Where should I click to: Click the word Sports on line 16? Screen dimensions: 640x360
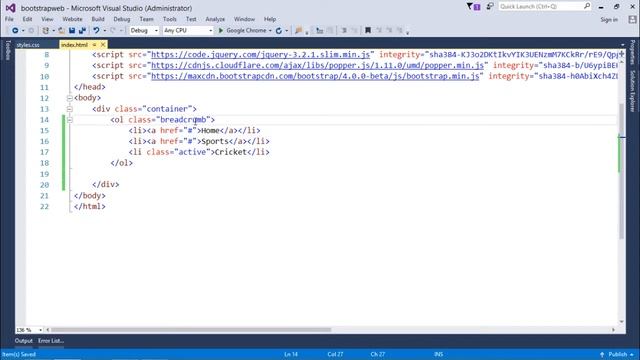click(215, 141)
